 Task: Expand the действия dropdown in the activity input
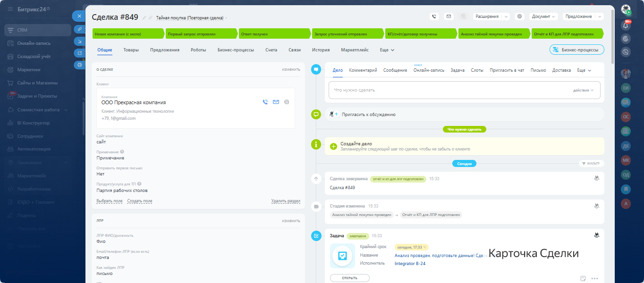click(x=583, y=90)
